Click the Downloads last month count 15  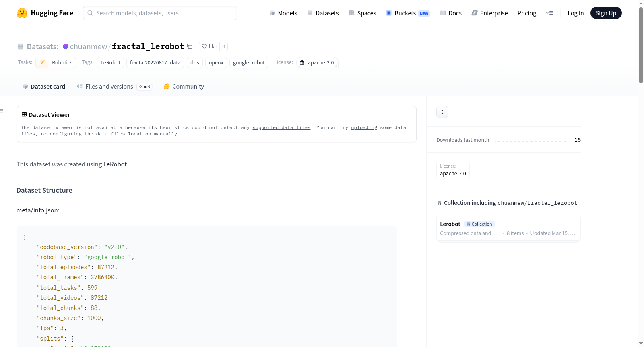[578, 140]
